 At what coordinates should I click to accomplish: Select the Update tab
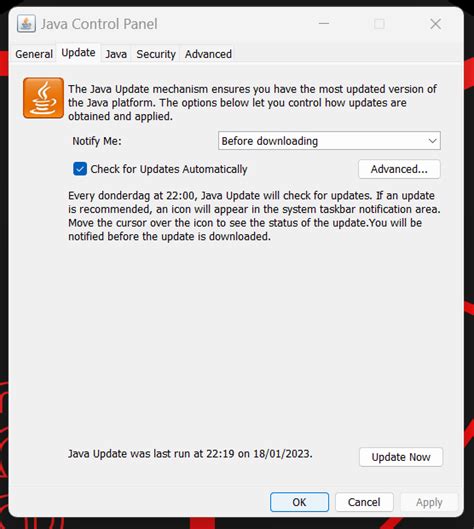[78, 53]
